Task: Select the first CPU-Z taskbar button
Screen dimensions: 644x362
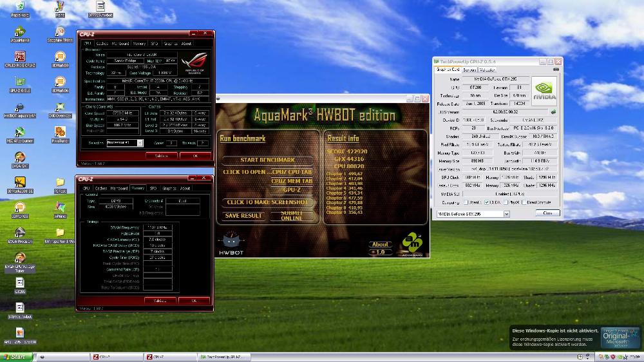Action: (117, 357)
